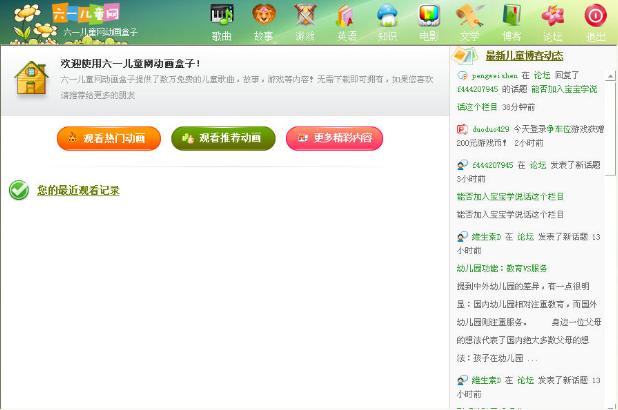The height and width of the screenshot is (410, 618).
Task: Click the 观看热门动画 orange button
Action: (109, 138)
